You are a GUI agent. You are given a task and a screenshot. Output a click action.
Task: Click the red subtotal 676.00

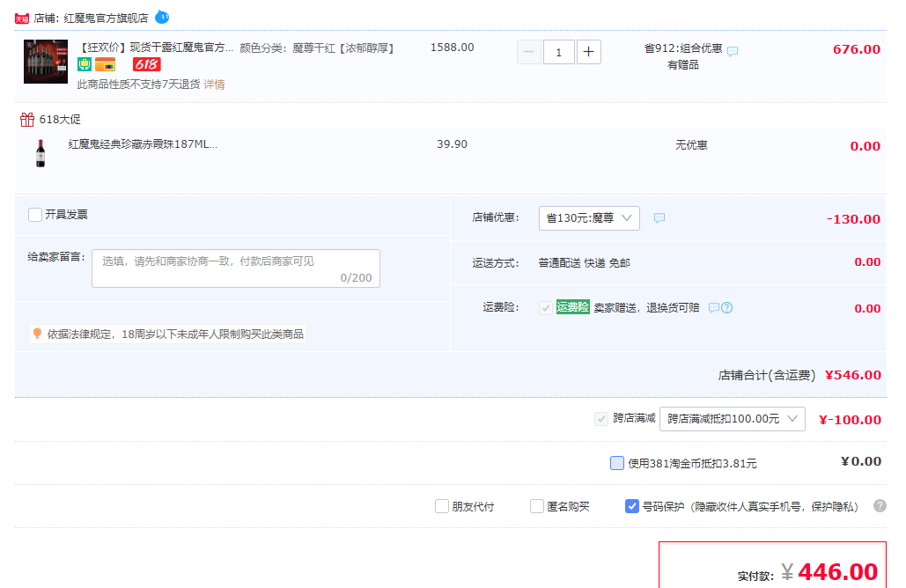click(x=857, y=49)
